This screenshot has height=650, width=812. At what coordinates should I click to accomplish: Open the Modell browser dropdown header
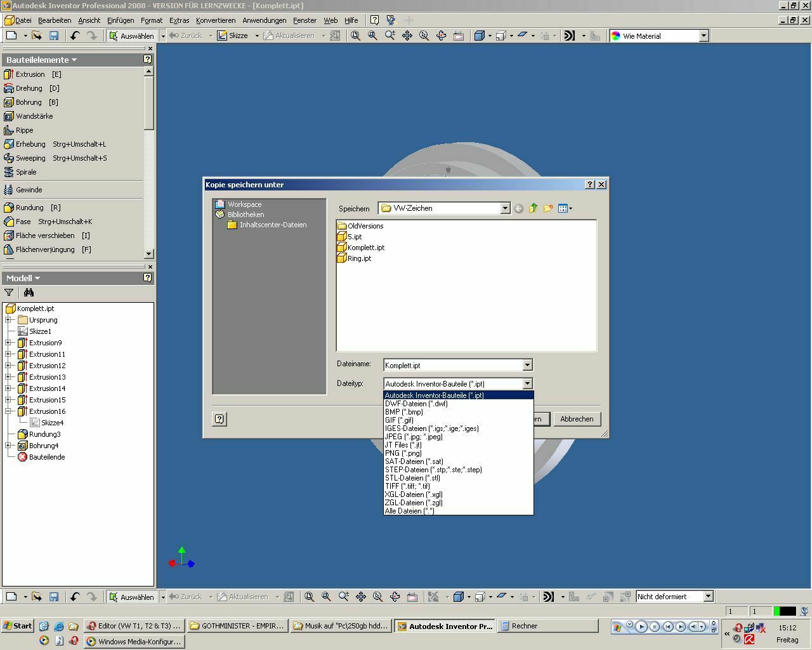pos(23,278)
